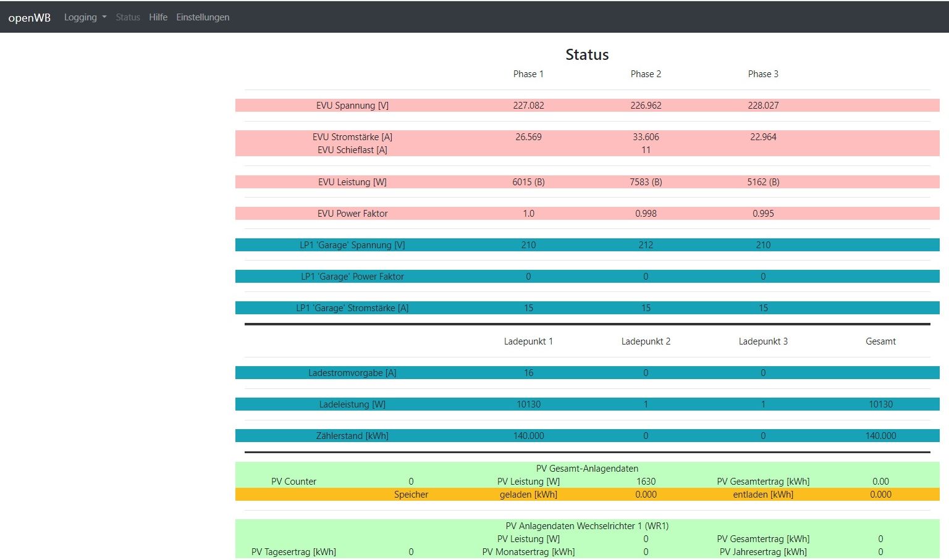Click the Gesamt column header

tap(880, 341)
